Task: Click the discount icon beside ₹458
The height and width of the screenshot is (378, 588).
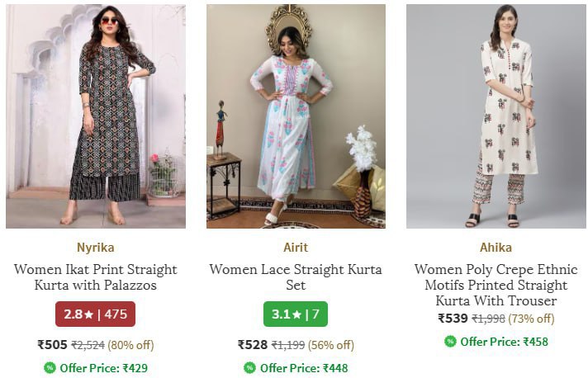Action: 450,342
